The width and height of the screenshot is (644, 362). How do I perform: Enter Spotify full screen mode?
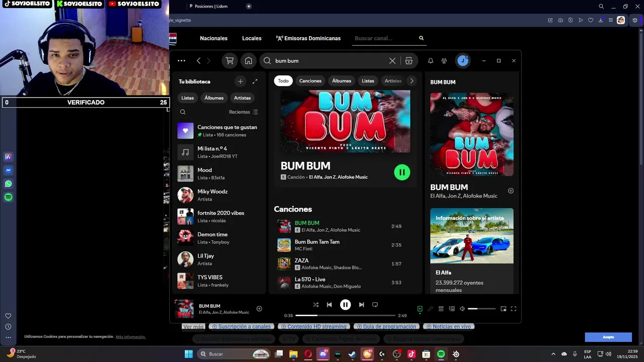[514, 309]
